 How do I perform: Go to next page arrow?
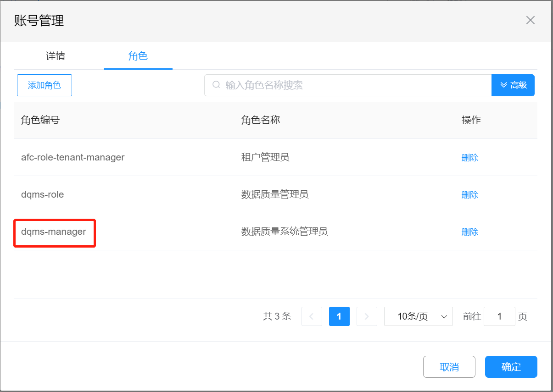[x=366, y=316]
